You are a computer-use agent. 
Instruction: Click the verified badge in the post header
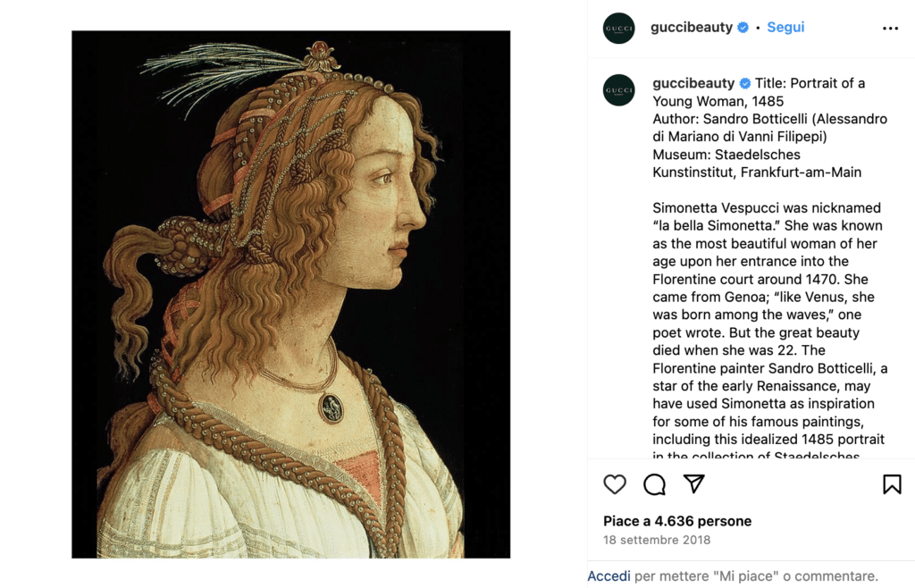coord(743,28)
